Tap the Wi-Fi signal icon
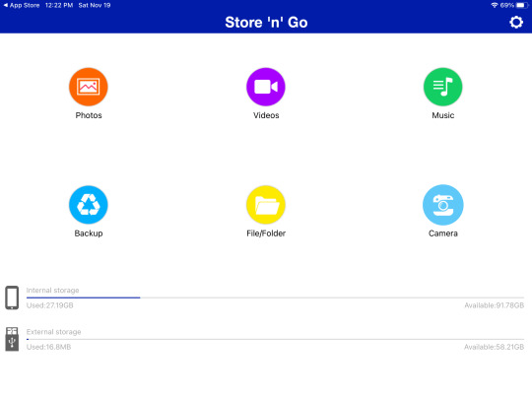The height and width of the screenshot is (399, 532). click(x=495, y=6)
